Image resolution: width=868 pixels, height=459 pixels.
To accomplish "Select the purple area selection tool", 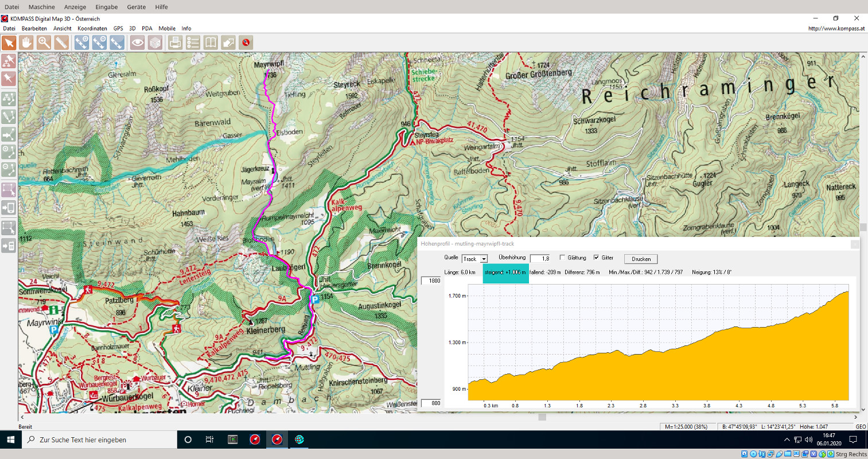I will pyautogui.click(x=9, y=189).
